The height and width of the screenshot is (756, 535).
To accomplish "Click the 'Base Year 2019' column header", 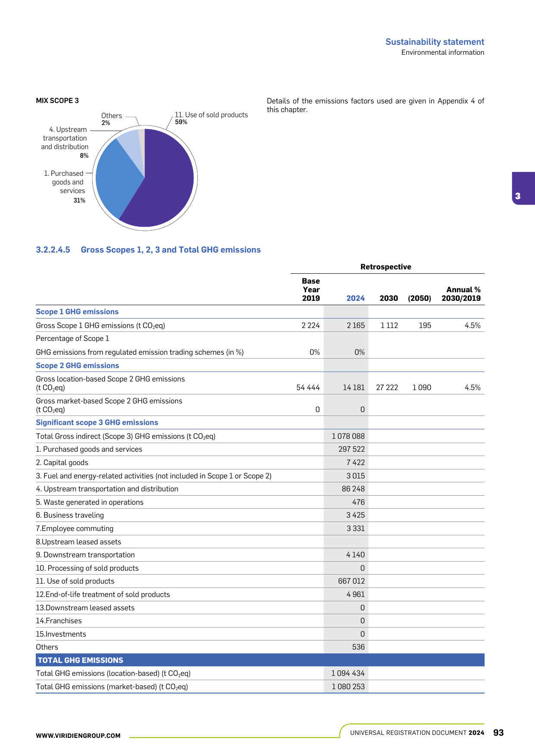I will point(311,290).
